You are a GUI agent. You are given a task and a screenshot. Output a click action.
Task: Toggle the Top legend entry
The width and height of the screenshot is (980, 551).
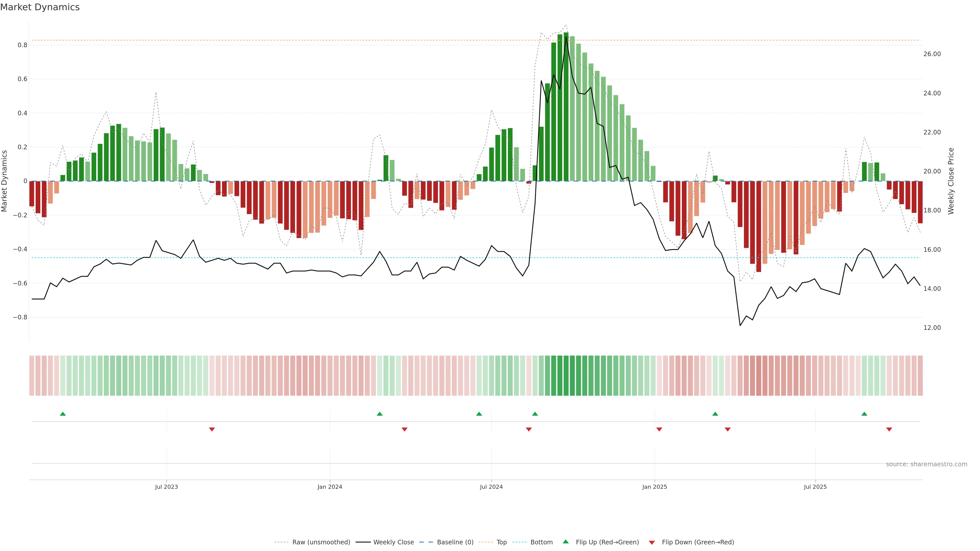tap(501, 542)
